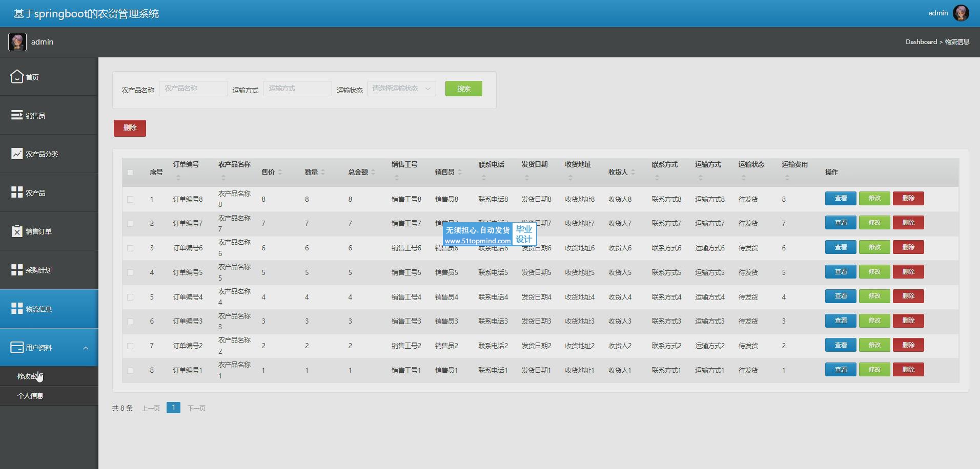Image resolution: width=980 pixels, height=469 pixels.
Task: Click the 物流信息 grid icon
Action: click(17, 309)
